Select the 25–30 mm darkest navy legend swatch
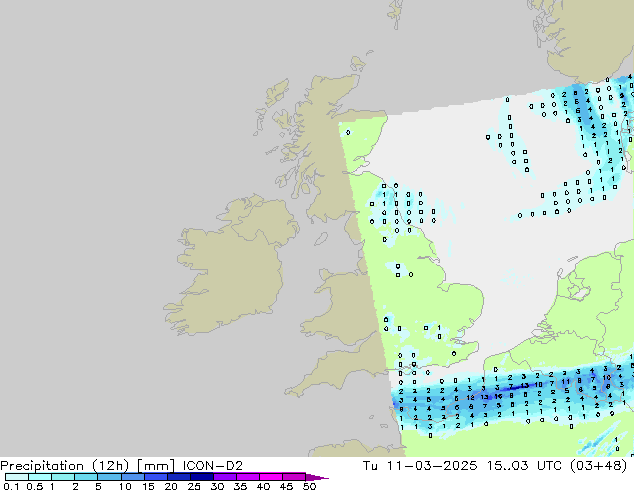This screenshot has width=634, height=490. pos(202,477)
